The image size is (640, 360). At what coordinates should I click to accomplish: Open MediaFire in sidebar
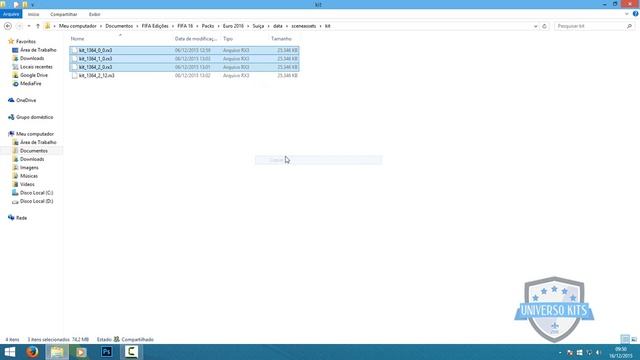[31, 84]
